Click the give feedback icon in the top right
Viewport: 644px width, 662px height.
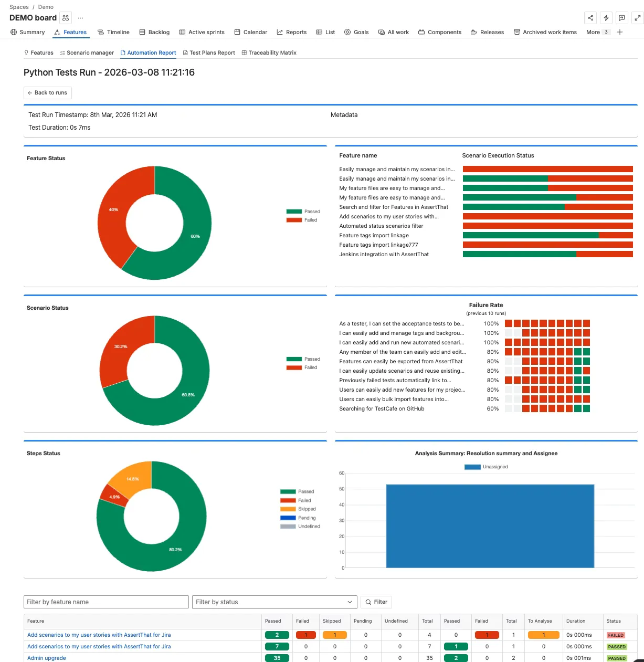[x=622, y=18]
